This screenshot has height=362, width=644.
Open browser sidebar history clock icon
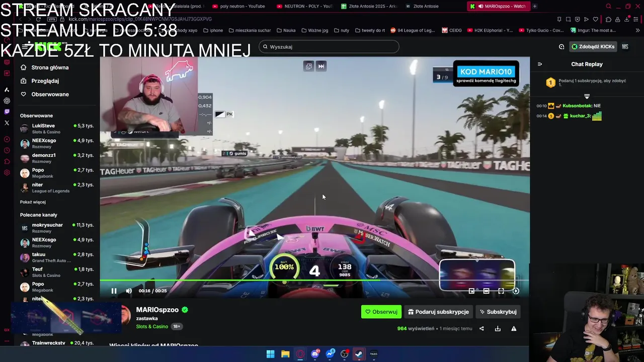click(7, 150)
